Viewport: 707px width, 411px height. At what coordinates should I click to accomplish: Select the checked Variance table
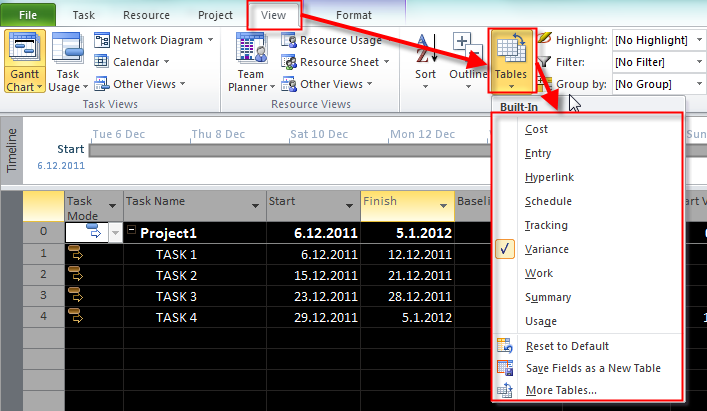(x=546, y=249)
